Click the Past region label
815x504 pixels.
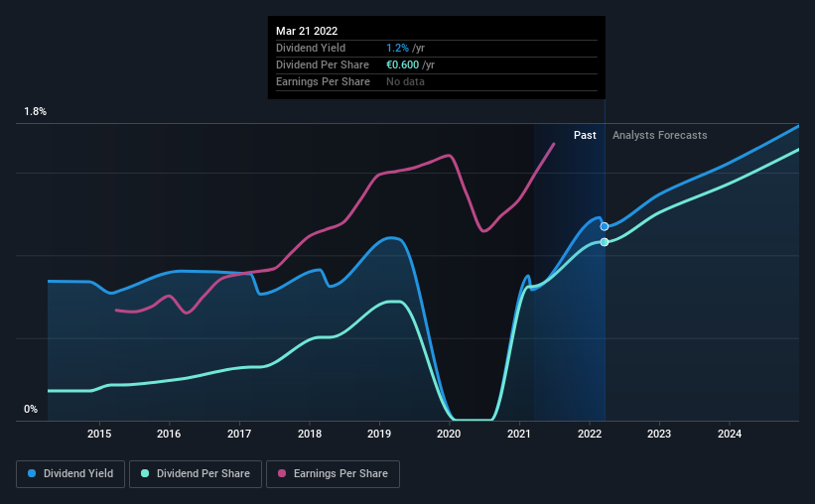585,135
